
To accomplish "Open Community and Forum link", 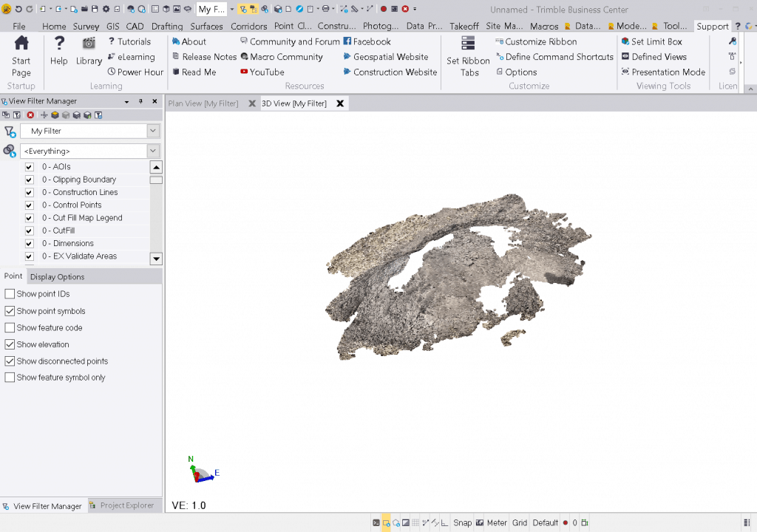I will [x=290, y=41].
